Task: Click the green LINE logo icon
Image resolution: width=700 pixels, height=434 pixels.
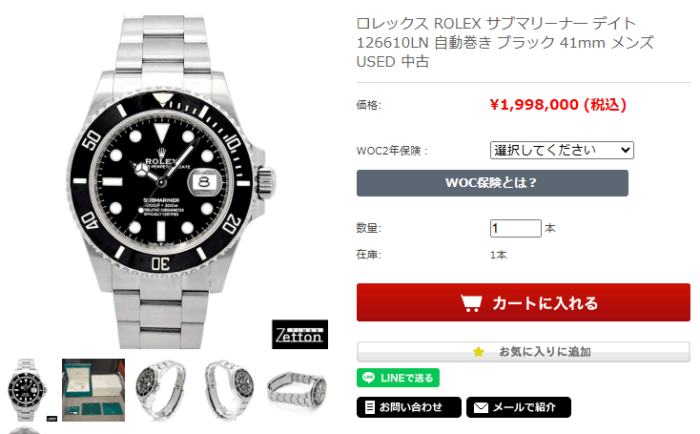Action: tap(368, 378)
